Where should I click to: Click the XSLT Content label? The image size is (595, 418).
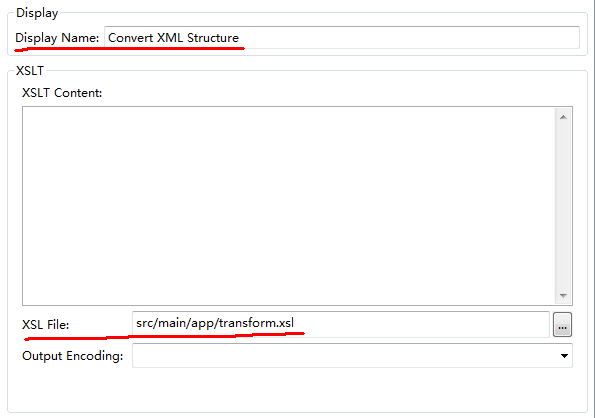click(x=62, y=93)
